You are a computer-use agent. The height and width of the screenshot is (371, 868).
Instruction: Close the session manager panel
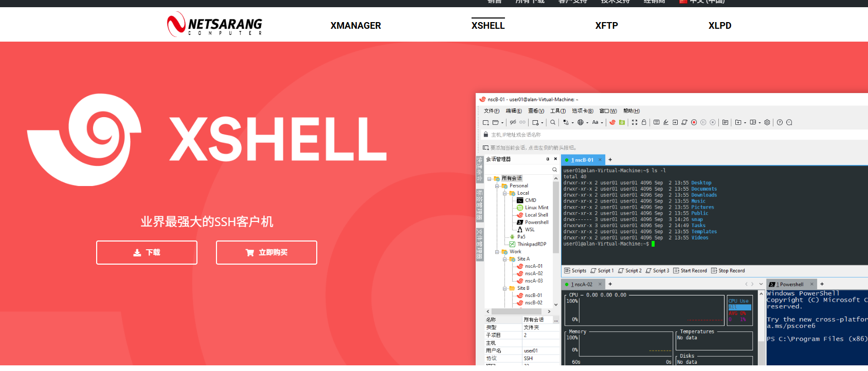pos(555,159)
